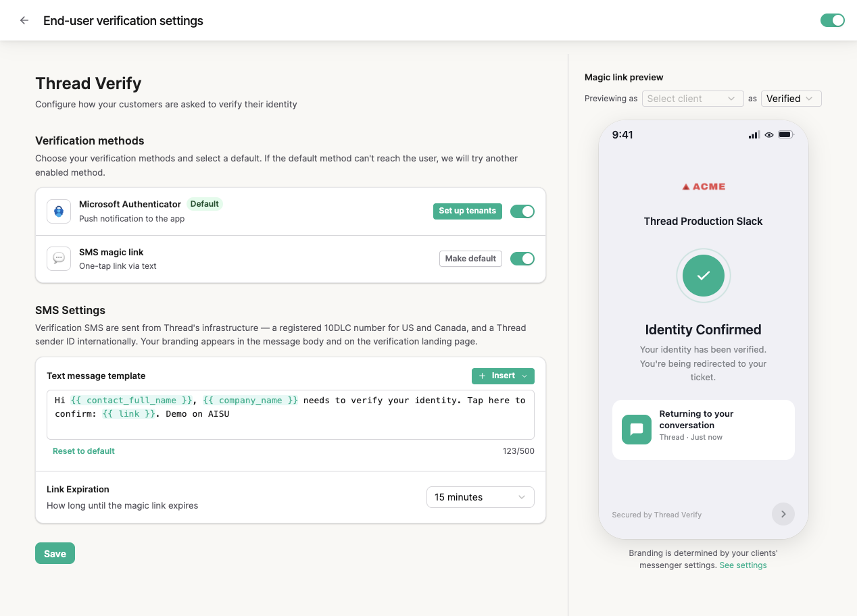
Task: Open the Verified preview state dropdown
Action: (x=791, y=99)
